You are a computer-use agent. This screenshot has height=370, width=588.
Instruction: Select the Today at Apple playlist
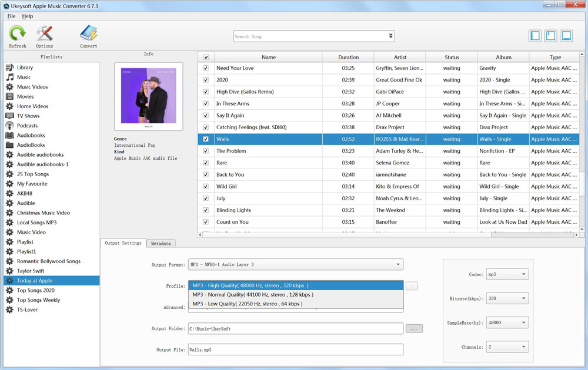[x=52, y=281]
